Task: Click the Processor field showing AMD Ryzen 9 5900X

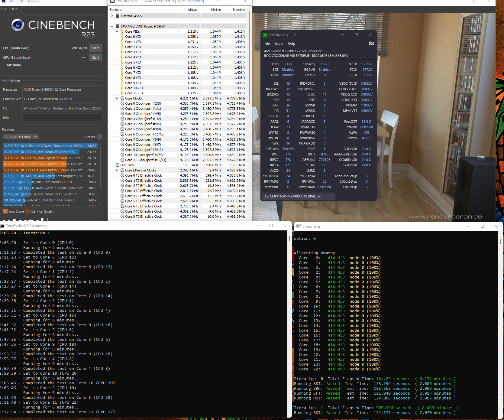Action: click(x=63, y=90)
